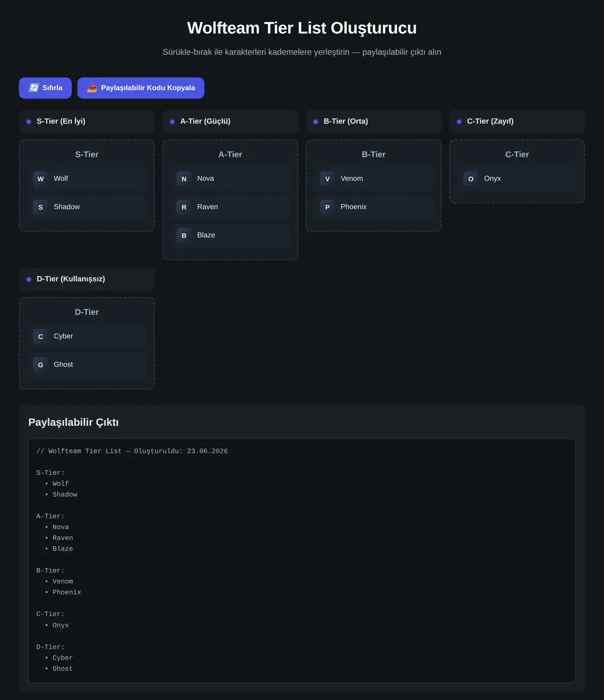Image resolution: width=604 pixels, height=700 pixels.
Task: Click the B avatar icon for Blaze
Action: 184,235
